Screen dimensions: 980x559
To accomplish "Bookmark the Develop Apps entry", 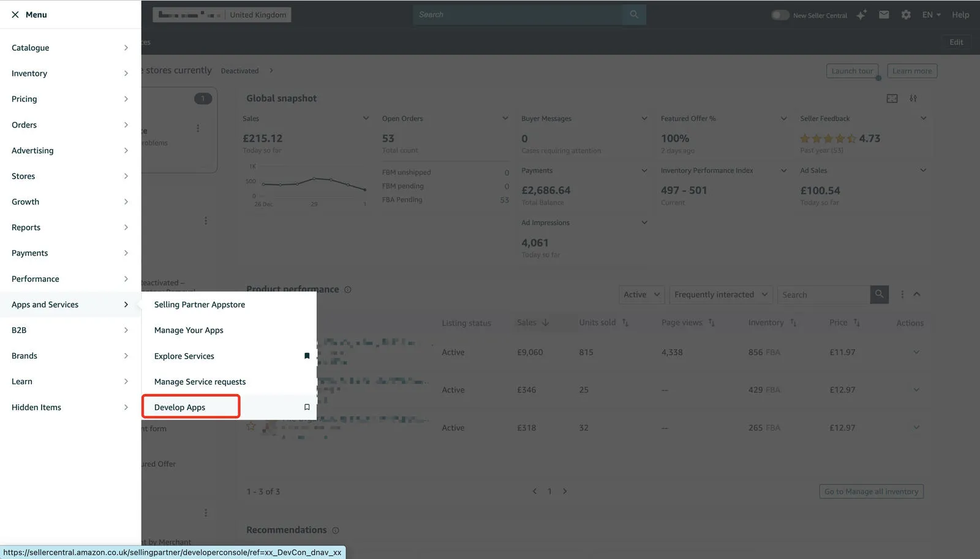I will [x=307, y=406].
